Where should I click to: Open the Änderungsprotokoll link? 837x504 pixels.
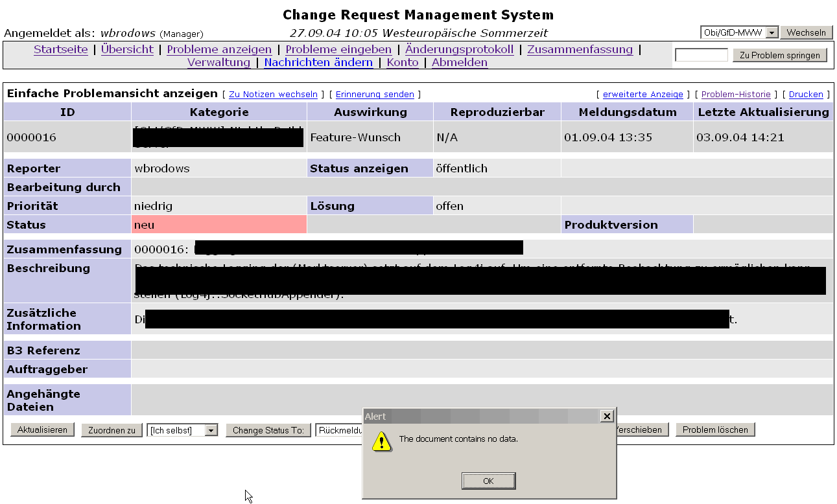click(459, 49)
